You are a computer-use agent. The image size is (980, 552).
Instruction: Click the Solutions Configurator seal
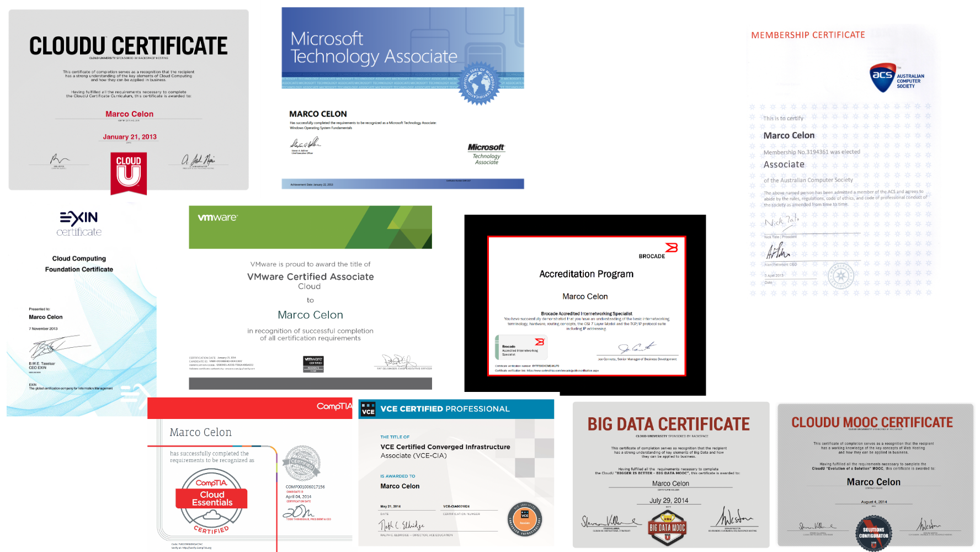(873, 533)
